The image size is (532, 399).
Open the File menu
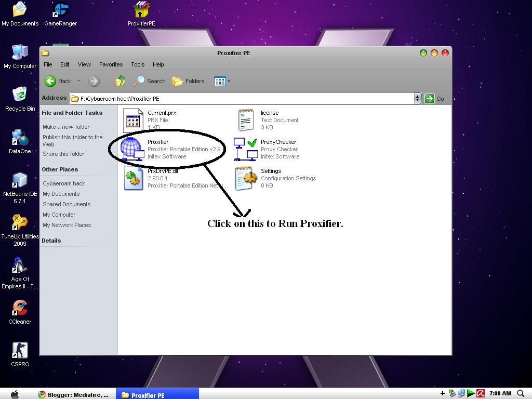(48, 64)
